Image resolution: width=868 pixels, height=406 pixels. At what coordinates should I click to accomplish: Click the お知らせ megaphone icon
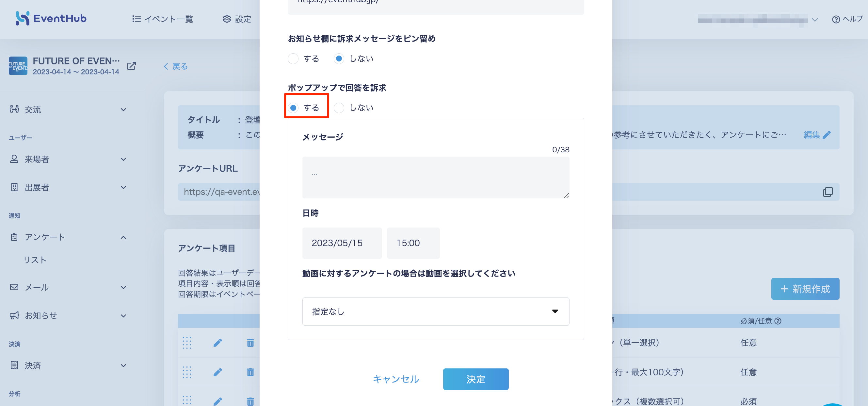coord(14,315)
